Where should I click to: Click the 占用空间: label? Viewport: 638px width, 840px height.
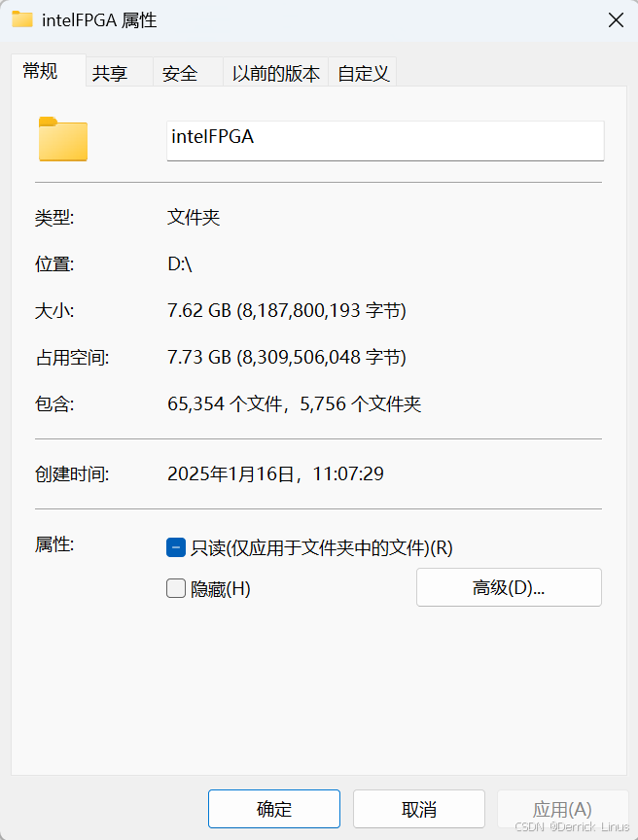click(72, 358)
